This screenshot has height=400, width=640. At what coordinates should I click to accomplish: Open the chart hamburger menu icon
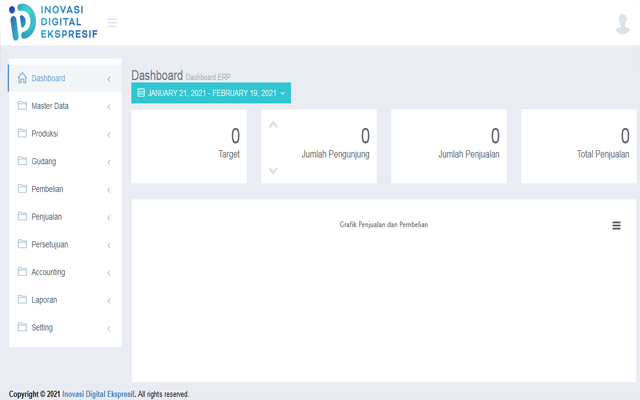pos(616,226)
